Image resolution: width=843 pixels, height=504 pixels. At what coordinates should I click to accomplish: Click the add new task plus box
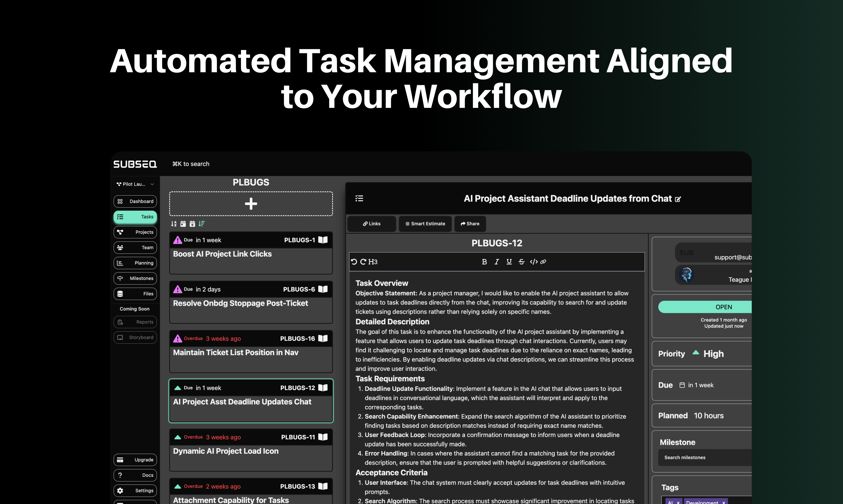point(251,204)
